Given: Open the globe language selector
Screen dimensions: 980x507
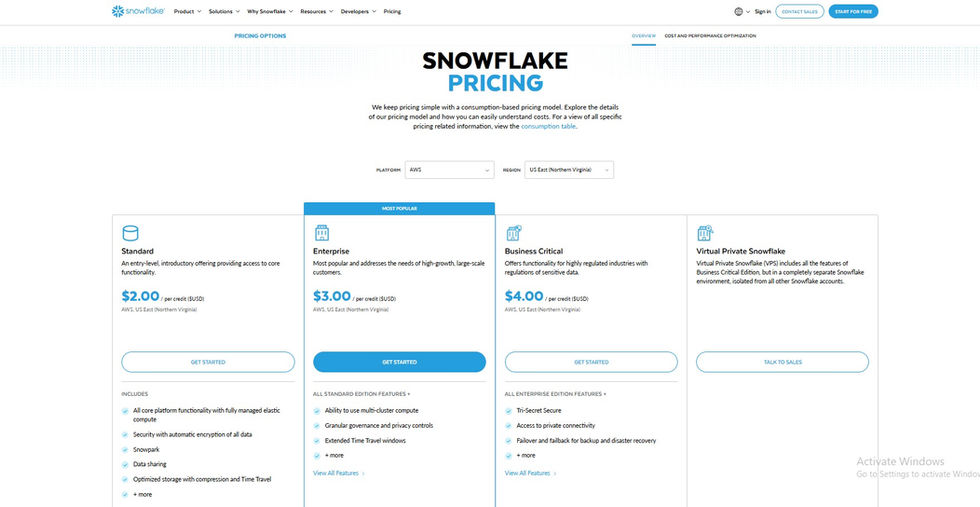Looking at the screenshot, I should pyautogui.click(x=739, y=11).
